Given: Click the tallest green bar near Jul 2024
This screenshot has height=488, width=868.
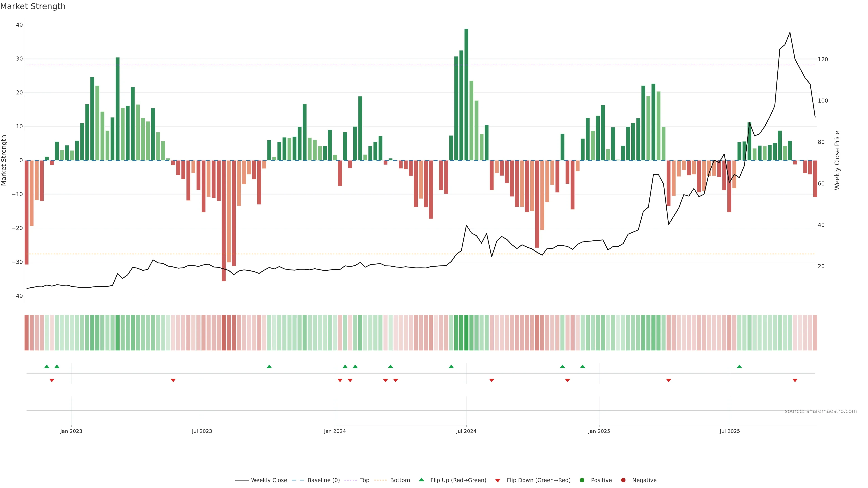Looking at the screenshot, I should click(466, 94).
